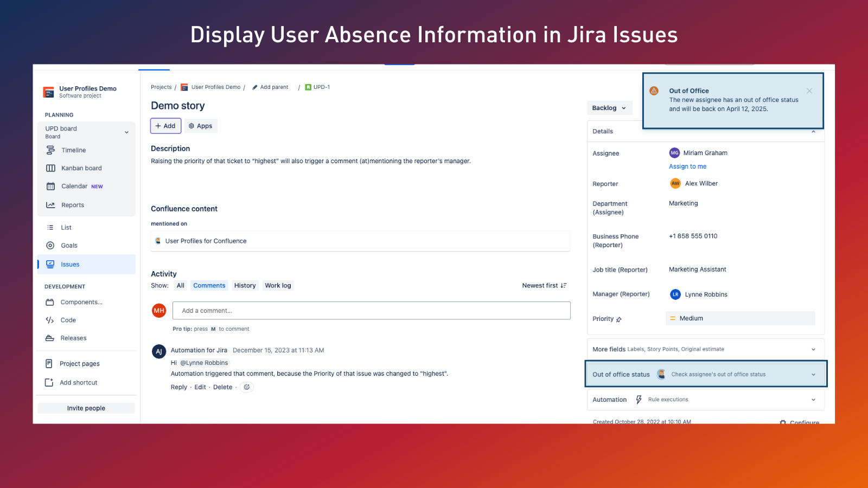Click the Miriam Graham avatar
This screenshot has height=488, width=868.
tap(674, 153)
